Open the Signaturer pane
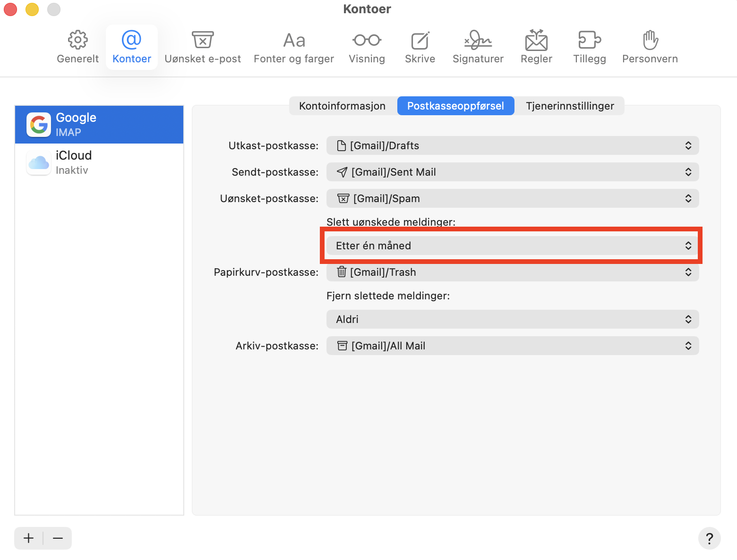Viewport: 737px width, 560px height. pyautogui.click(x=478, y=47)
